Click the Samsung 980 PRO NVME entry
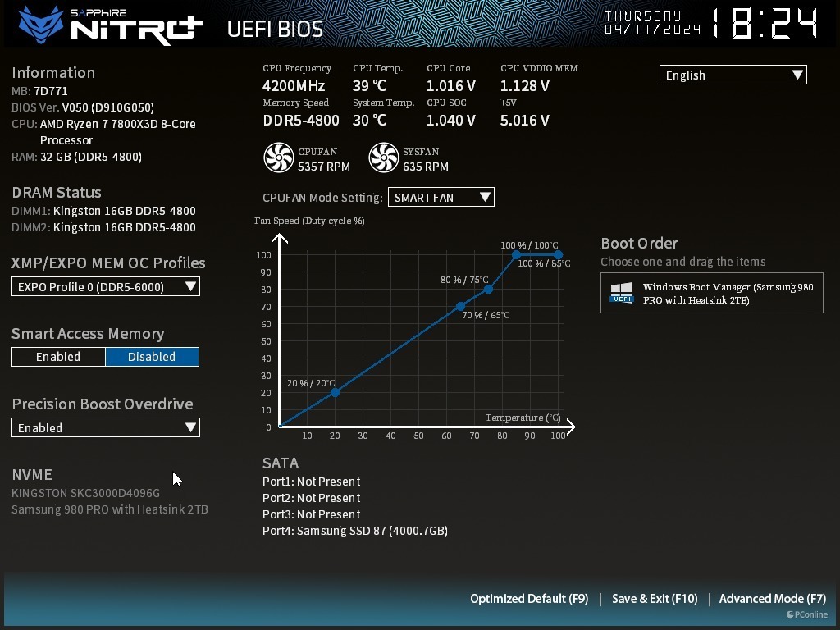This screenshot has width=840, height=630. tap(110, 509)
